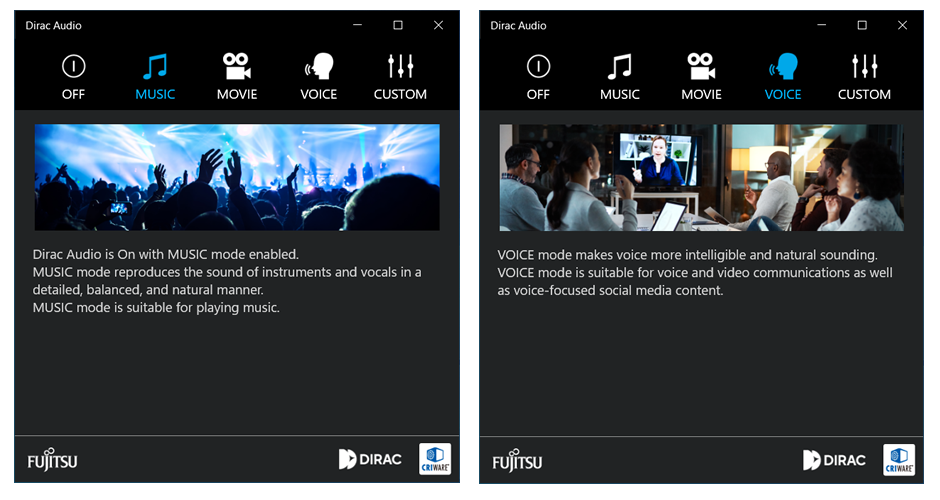This screenshot has height=500, width=940.
Task: Select CUSTOM sliders icon in right window
Action: [864, 68]
